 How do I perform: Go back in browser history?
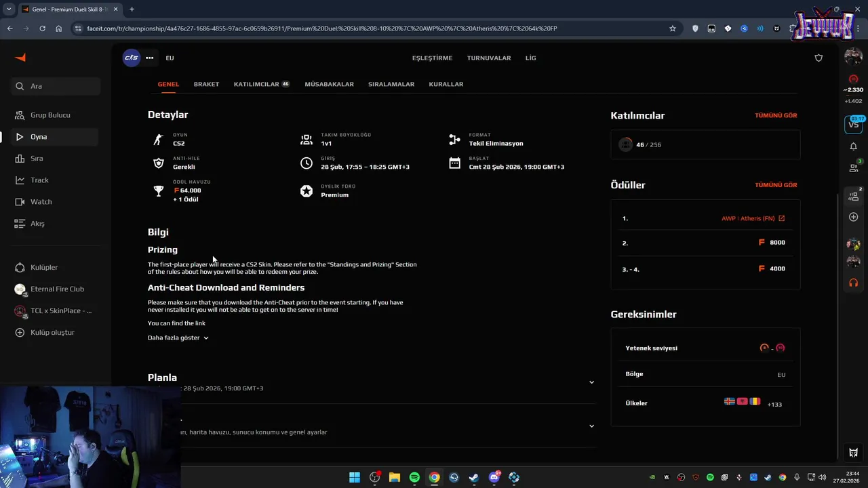click(9, 28)
